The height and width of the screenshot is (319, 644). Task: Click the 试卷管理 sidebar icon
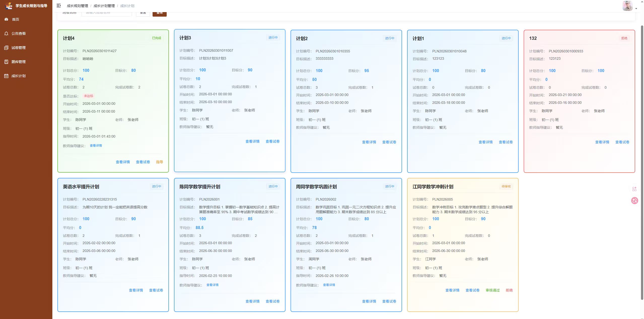coord(6,48)
